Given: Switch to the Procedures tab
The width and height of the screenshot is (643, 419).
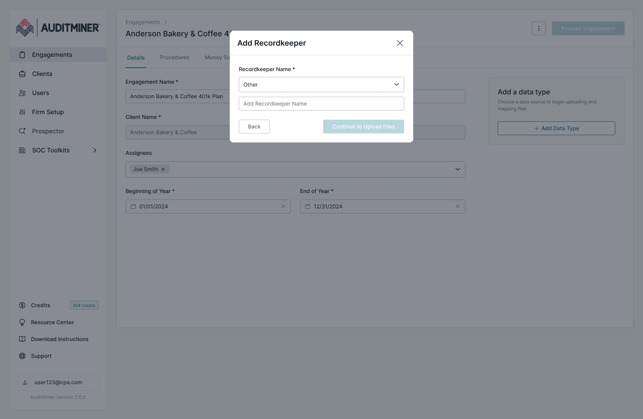Looking at the screenshot, I should (174, 58).
